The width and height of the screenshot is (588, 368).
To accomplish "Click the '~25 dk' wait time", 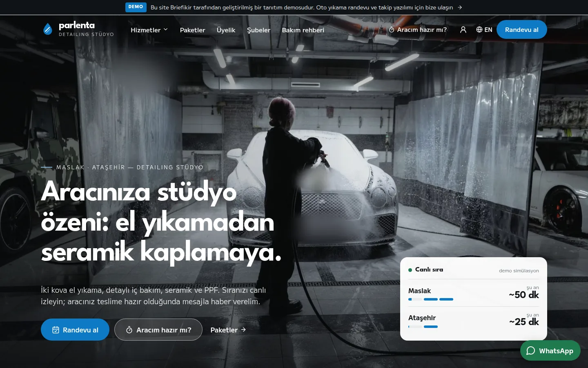I will [x=524, y=322].
